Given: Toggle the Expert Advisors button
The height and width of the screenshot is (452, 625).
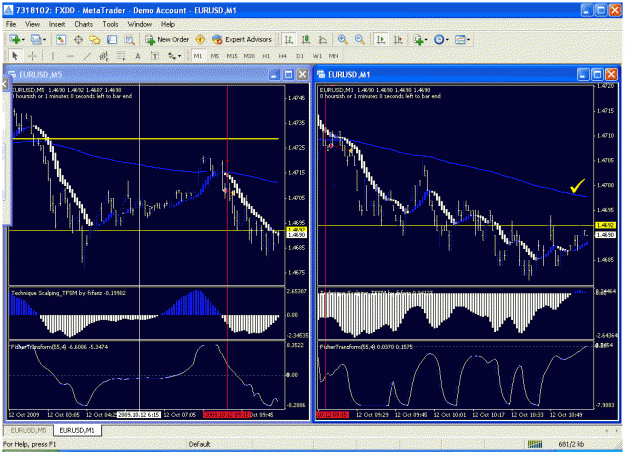Looking at the screenshot, I should coord(242,39).
